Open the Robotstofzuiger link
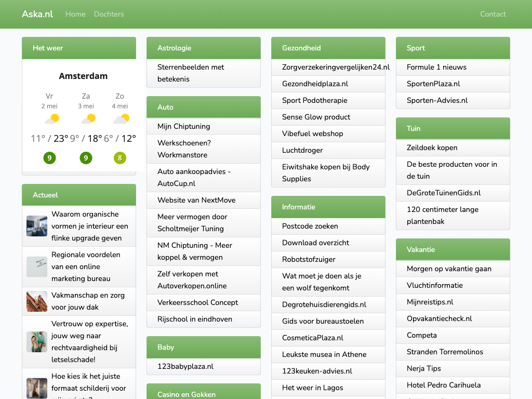The height and width of the screenshot is (399, 532). (x=309, y=259)
